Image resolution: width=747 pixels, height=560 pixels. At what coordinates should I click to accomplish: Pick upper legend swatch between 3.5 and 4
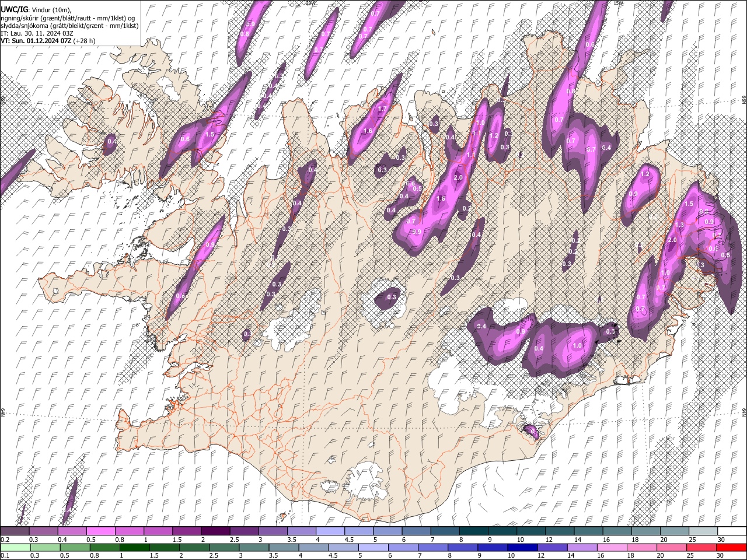pos(301,531)
